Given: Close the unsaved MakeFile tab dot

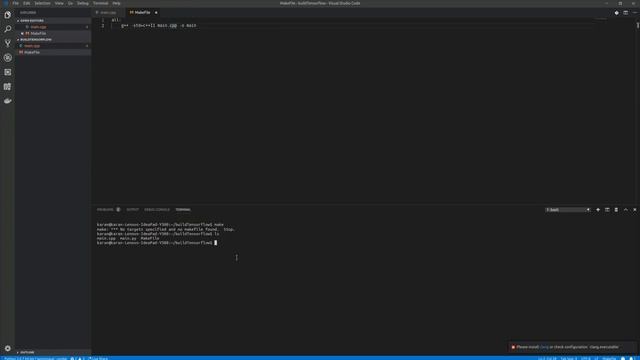Looking at the screenshot, I should tap(156, 13).
